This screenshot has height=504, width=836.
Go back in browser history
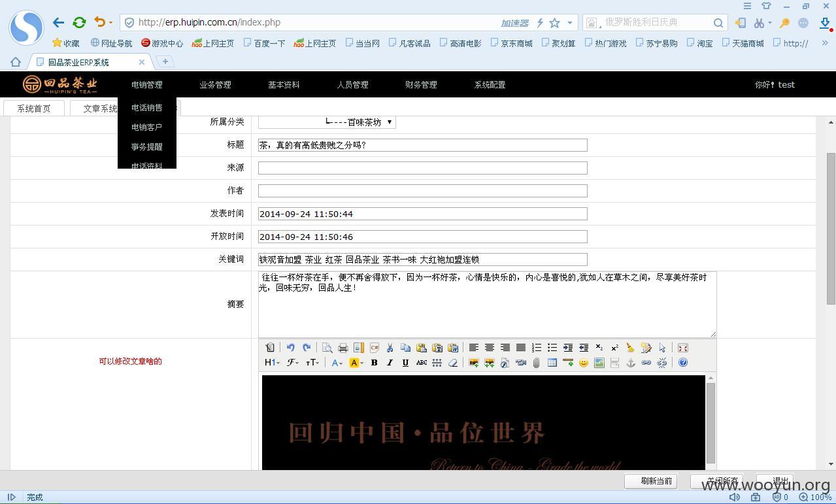58,22
